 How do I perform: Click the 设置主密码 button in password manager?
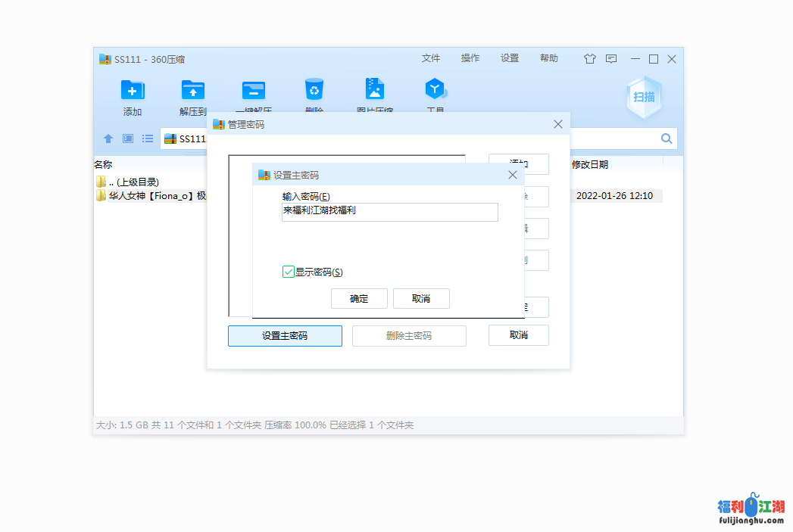click(285, 336)
